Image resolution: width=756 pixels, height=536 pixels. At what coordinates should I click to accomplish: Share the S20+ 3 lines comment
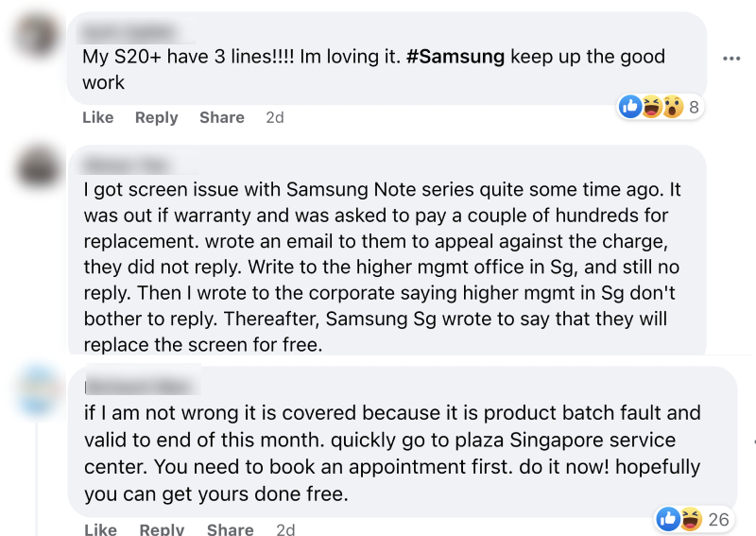coord(221,117)
